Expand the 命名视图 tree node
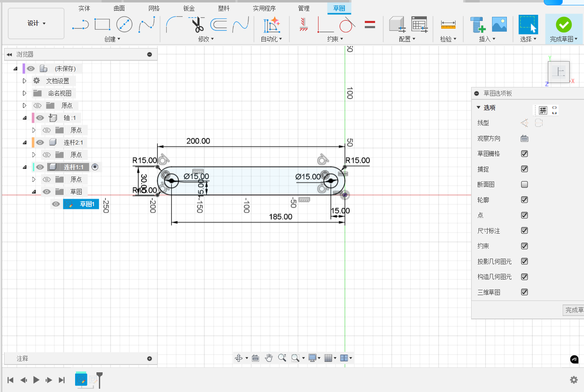The width and height of the screenshot is (584, 392). point(24,93)
